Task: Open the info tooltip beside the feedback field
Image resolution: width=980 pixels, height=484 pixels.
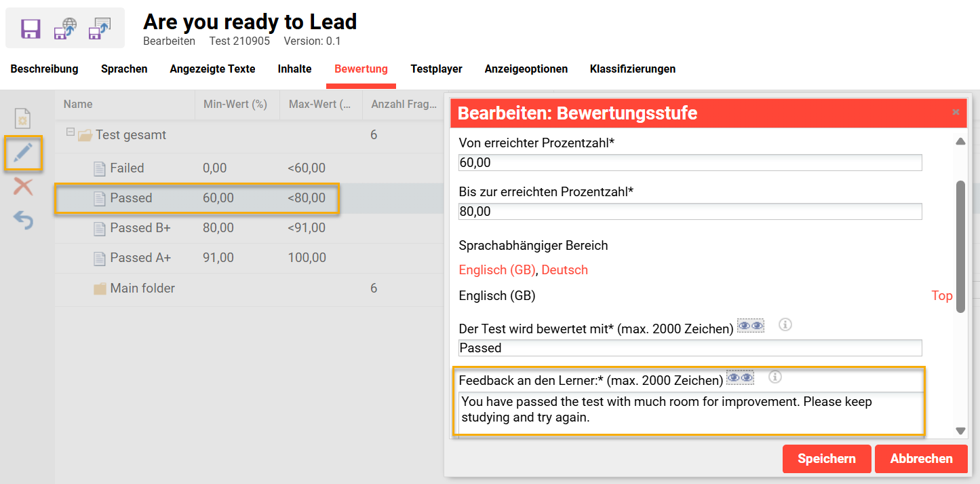Action: pos(775,377)
